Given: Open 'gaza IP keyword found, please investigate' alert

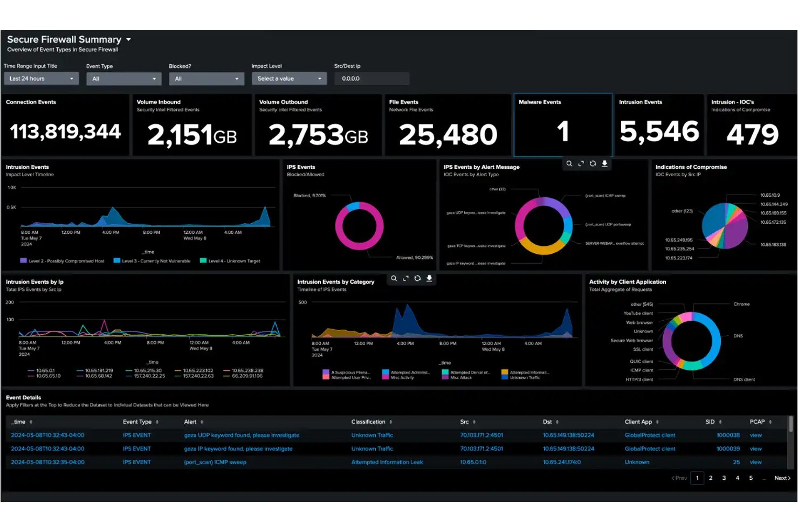Looking at the screenshot, I should point(238,449).
